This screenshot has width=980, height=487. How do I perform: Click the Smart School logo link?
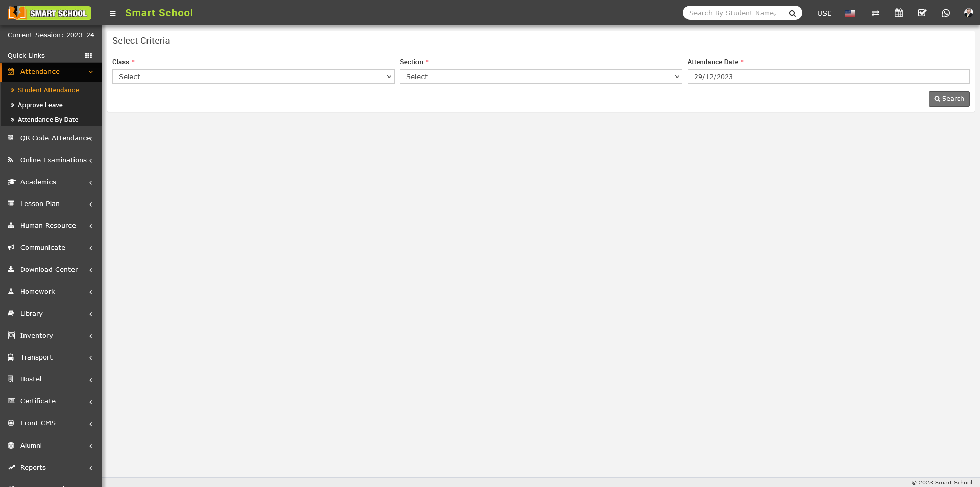click(49, 13)
